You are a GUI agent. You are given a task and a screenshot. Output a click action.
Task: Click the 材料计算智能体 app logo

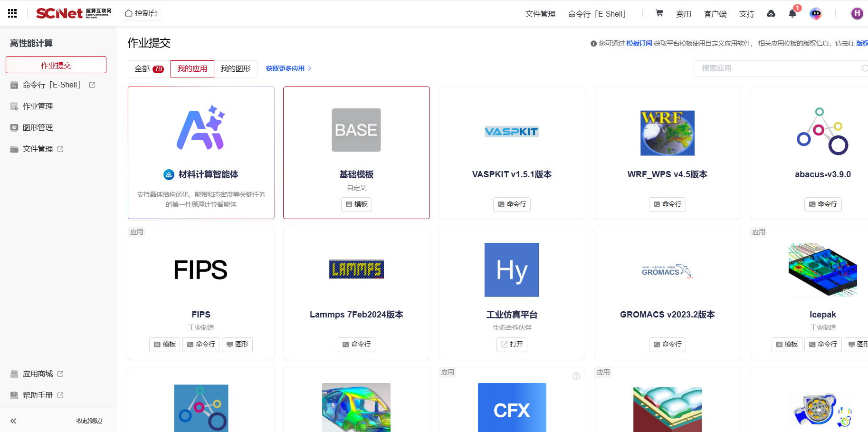pyautogui.click(x=201, y=128)
